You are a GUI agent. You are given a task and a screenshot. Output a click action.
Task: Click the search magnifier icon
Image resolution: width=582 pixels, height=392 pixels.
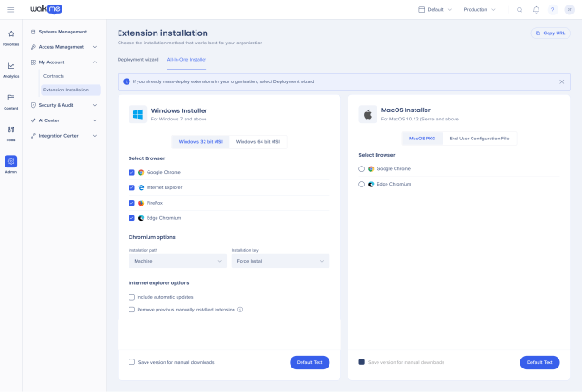520,10
